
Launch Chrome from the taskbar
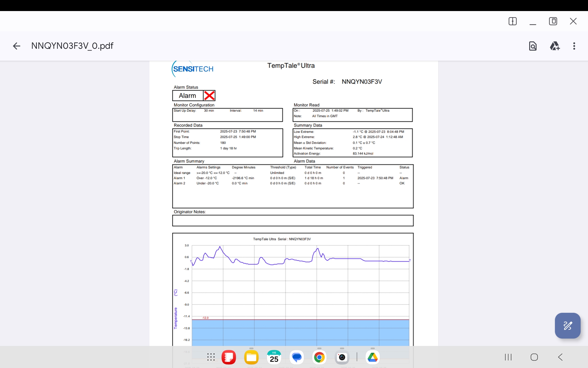[319, 357]
